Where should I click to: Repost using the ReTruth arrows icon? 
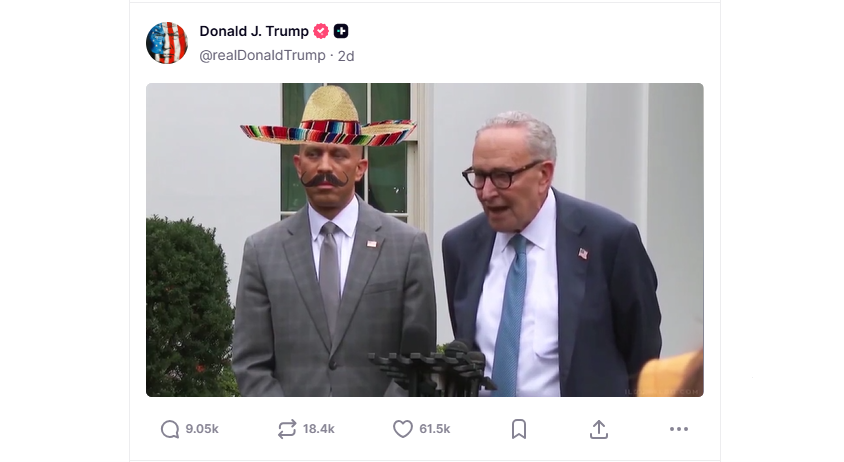pyautogui.click(x=287, y=429)
